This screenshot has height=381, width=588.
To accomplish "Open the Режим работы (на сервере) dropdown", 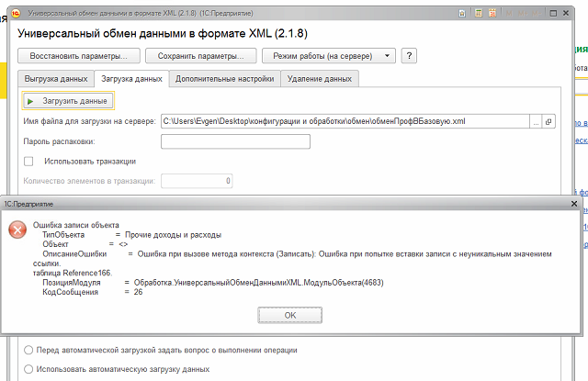I will 328,57.
